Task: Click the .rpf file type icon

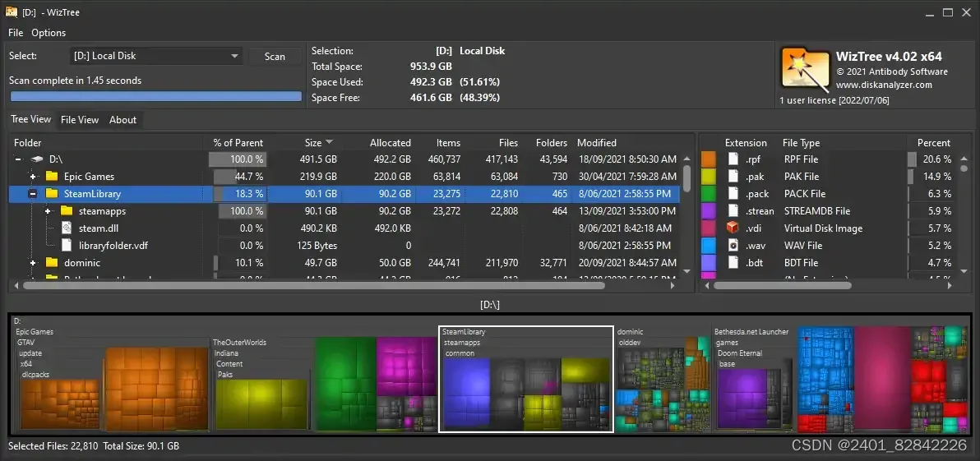Action: (x=733, y=159)
